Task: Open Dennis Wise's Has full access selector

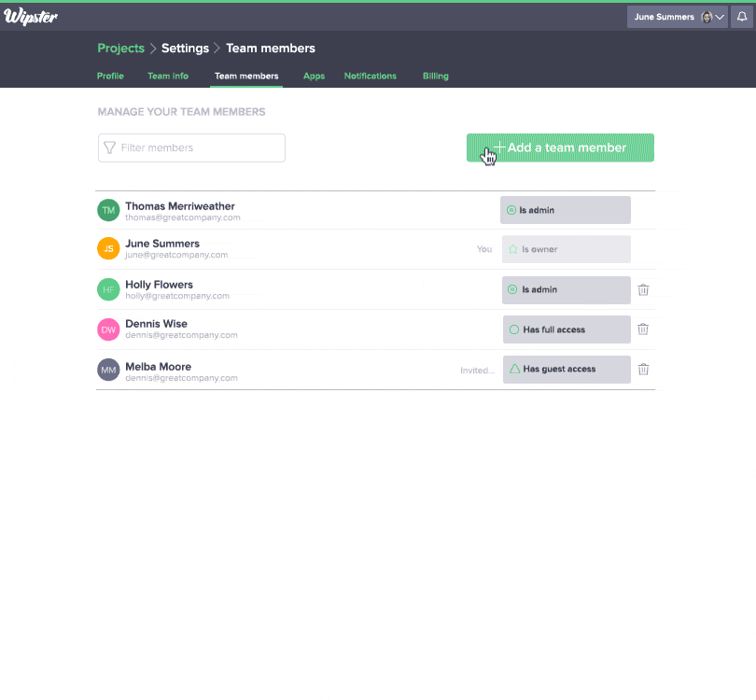Action: 567,329
